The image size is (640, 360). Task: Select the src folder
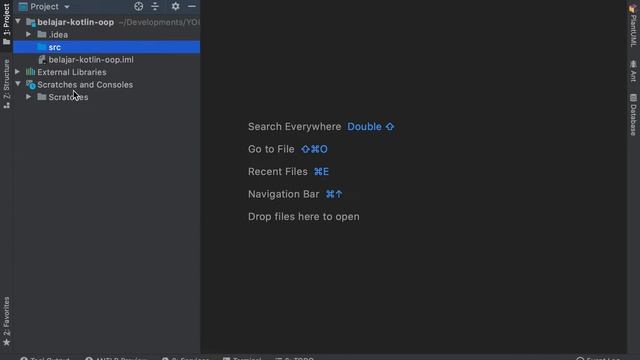coord(107,47)
